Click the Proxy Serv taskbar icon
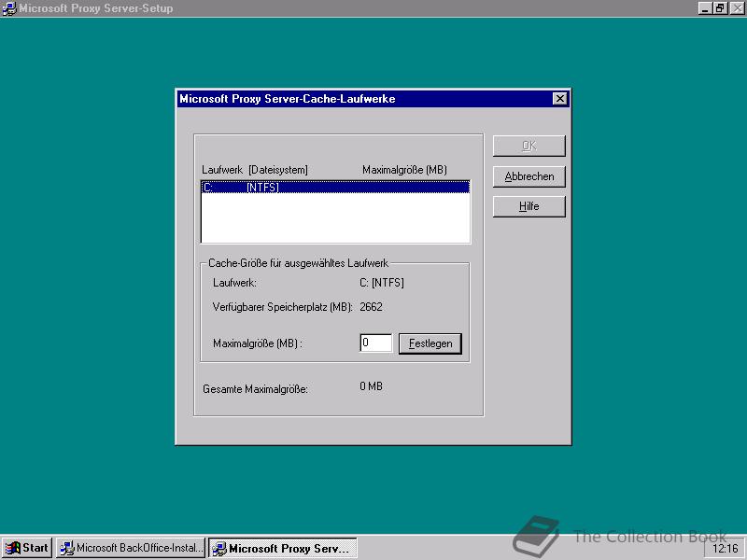The width and height of the screenshot is (747, 560). tap(218, 549)
